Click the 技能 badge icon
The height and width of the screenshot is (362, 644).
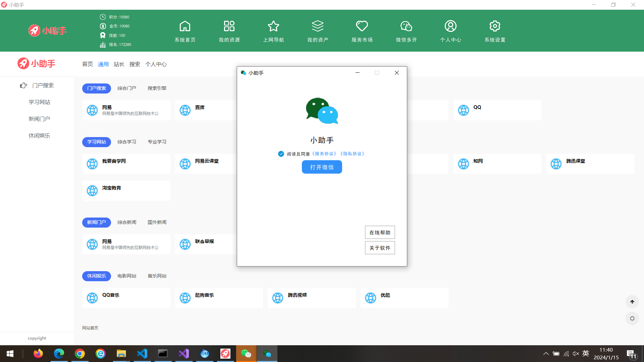click(x=103, y=35)
